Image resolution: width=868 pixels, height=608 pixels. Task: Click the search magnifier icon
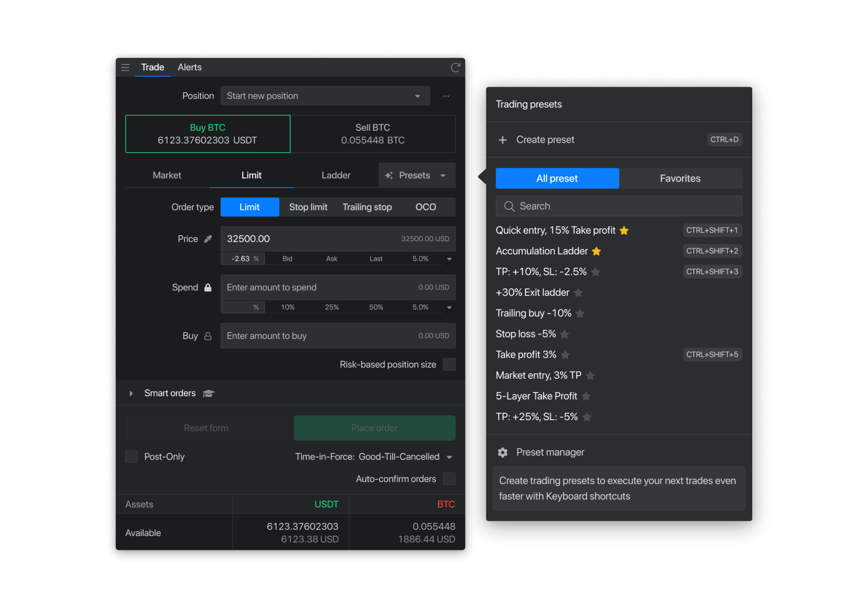tap(509, 206)
